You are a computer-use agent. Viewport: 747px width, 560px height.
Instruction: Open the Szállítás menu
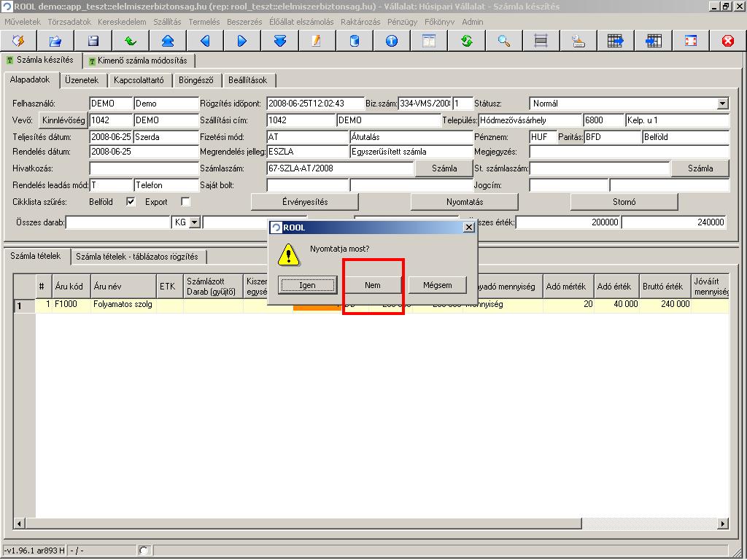click(167, 22)
